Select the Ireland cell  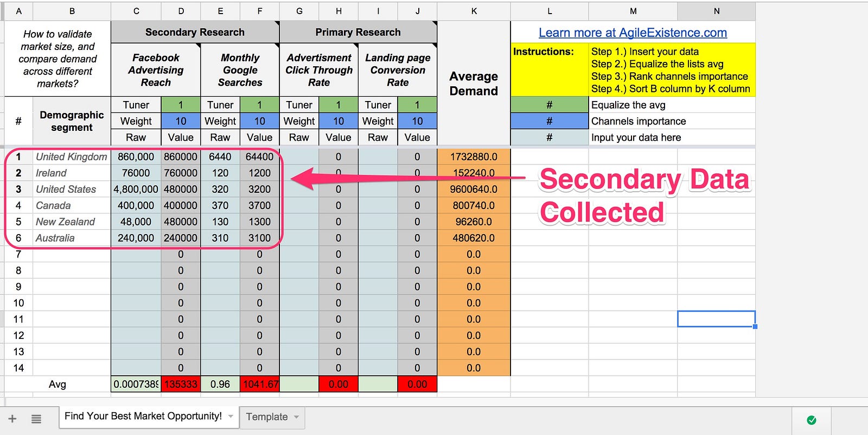pos(72,173)
